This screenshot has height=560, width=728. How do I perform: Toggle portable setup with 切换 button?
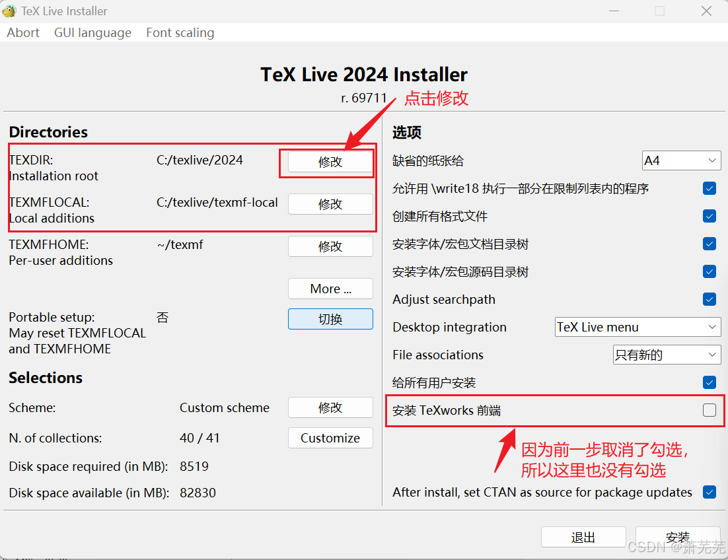tap(330, 319)
